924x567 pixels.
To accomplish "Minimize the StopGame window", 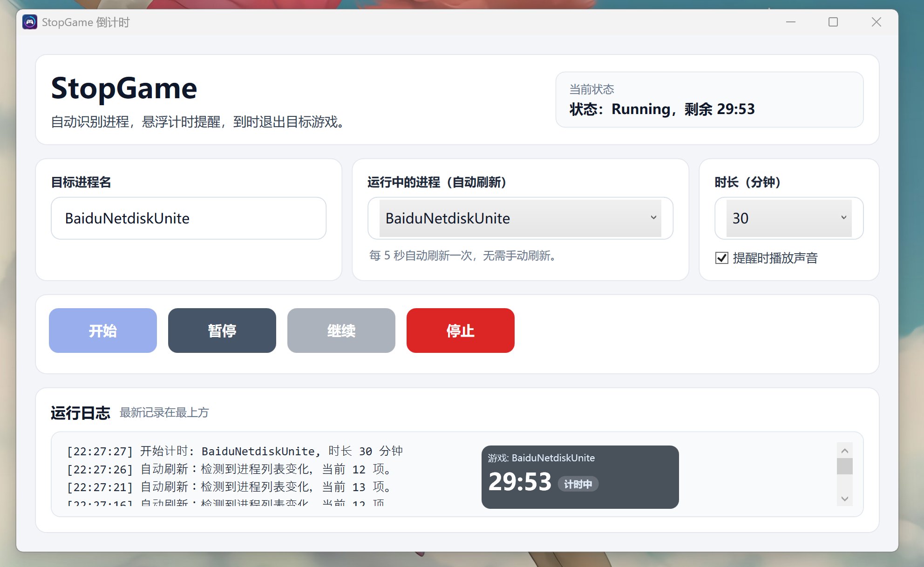I will (x=791, y=22).
